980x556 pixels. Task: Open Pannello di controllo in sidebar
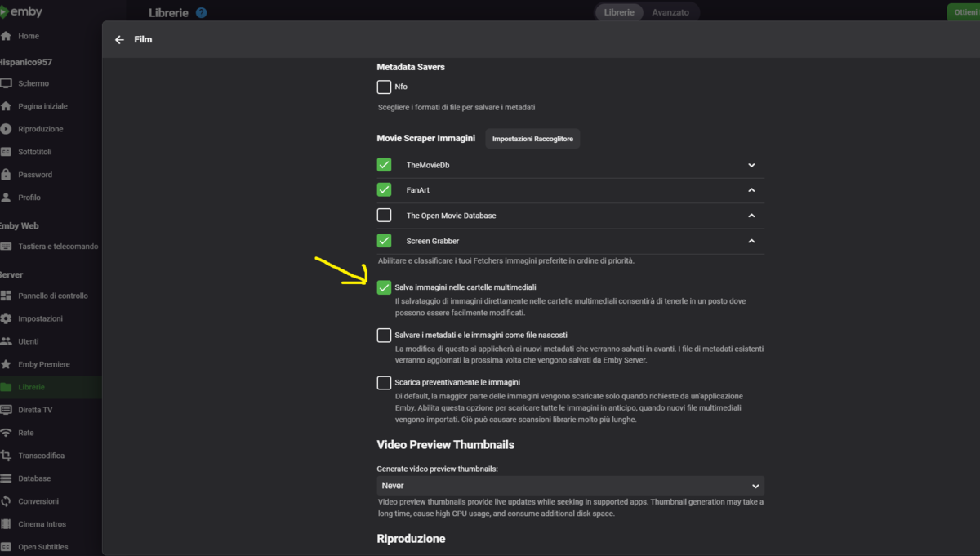[x=52, y=296]
